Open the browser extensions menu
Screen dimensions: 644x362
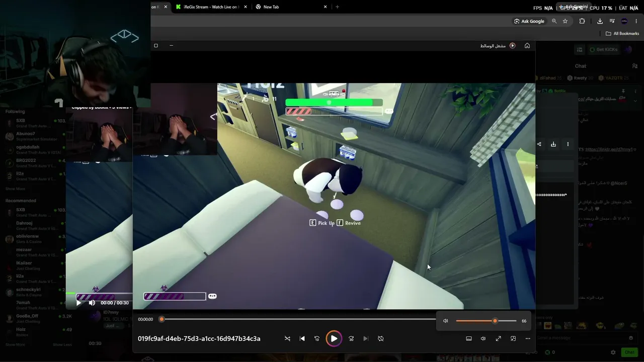pyautogui.click(x=582, y=21)
